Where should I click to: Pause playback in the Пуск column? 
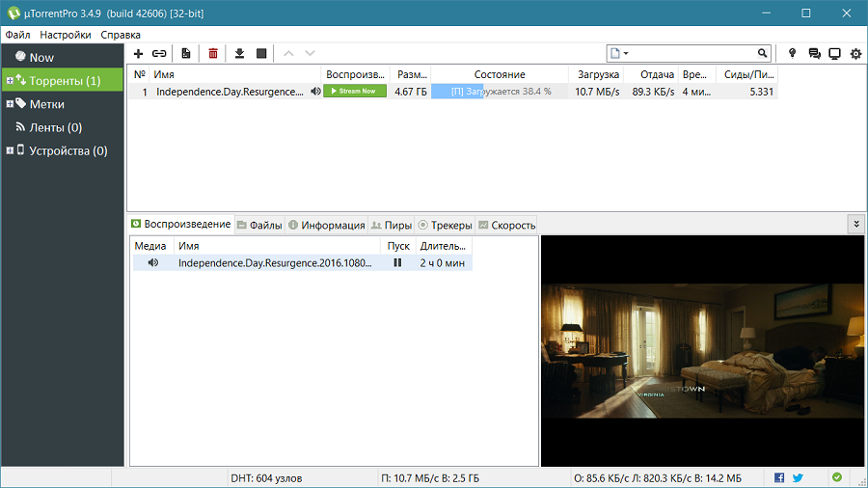pos(397,263)
